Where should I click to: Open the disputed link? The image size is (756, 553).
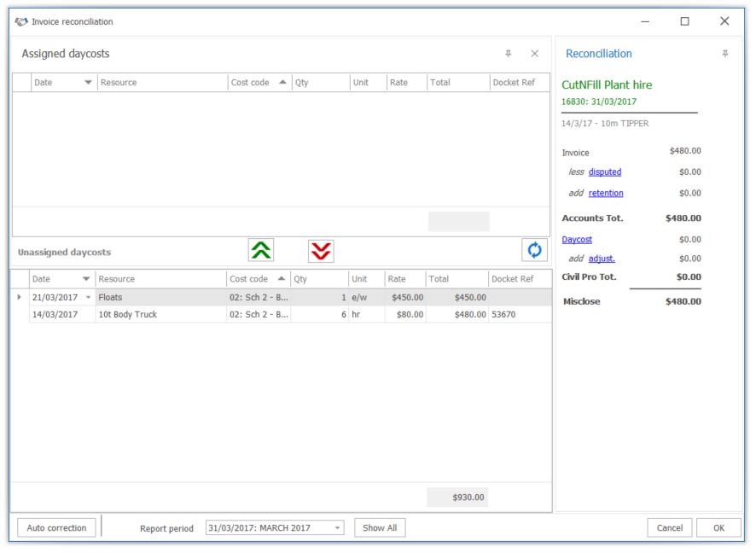click(x=605, y=172)
